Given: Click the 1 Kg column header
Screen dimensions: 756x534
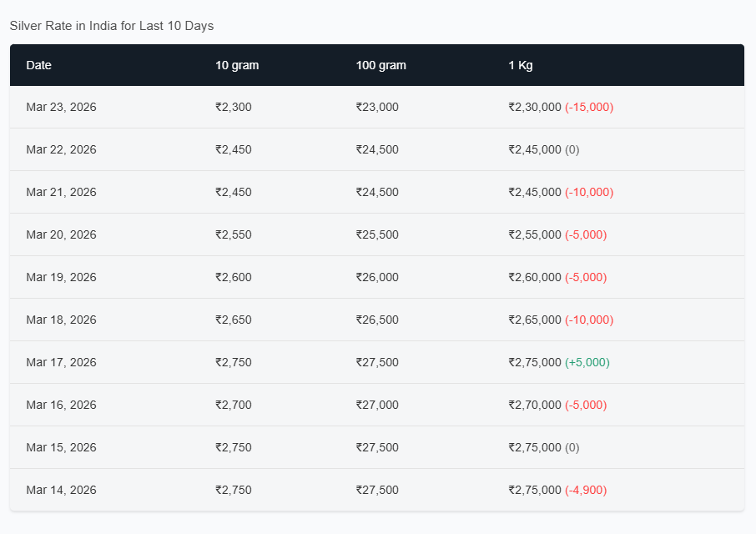Looking at the screenshot, I should 520,65.
